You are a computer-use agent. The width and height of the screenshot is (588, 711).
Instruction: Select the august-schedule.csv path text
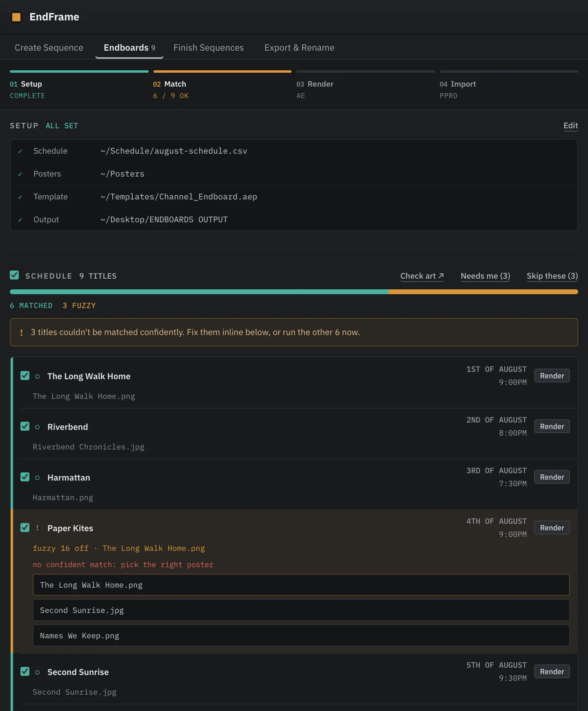pos(174,151)
